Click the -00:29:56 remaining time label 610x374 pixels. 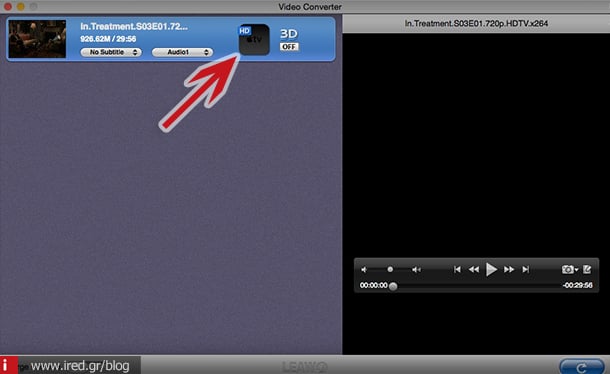577,286
